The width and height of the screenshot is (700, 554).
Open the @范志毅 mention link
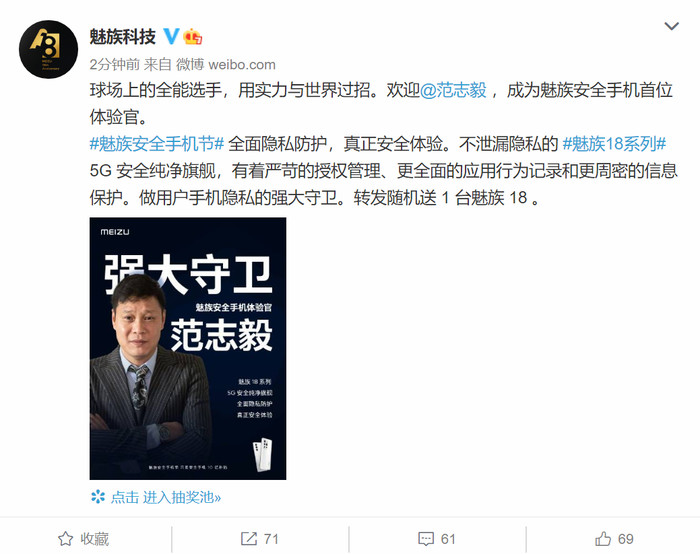point(453,90)
